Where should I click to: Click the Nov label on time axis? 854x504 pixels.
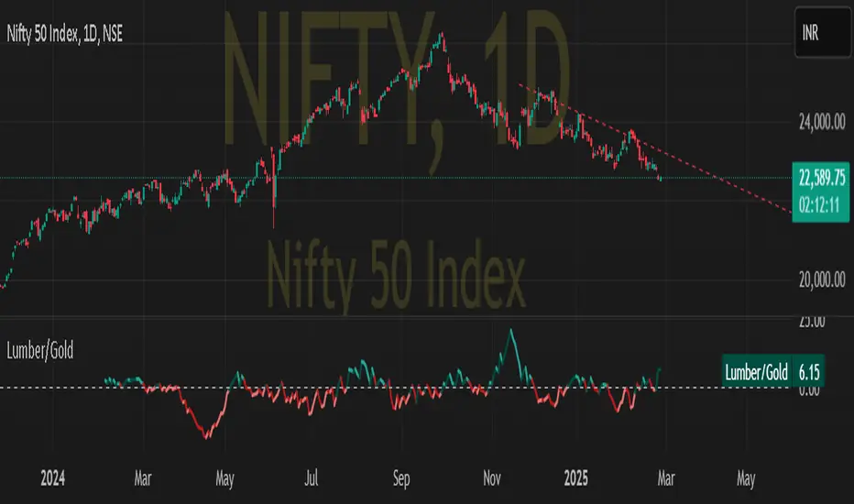[492, 478]
